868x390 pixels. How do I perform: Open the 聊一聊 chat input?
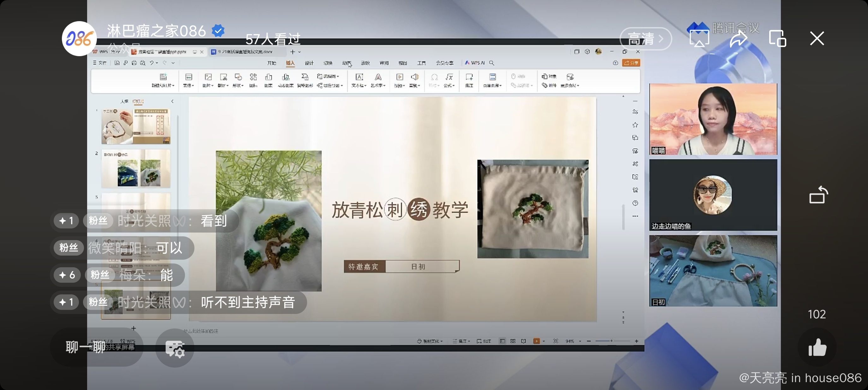click(x=97, y=347)
